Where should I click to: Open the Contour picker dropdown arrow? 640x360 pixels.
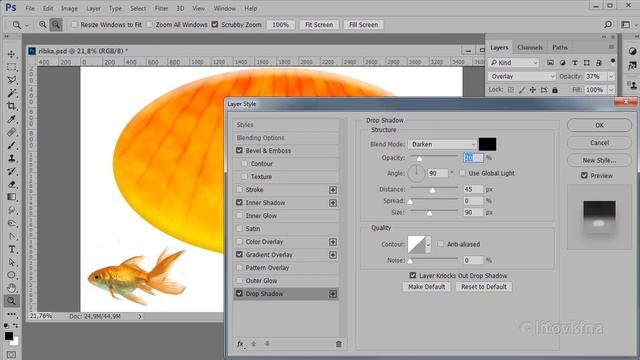click(428, 244)
